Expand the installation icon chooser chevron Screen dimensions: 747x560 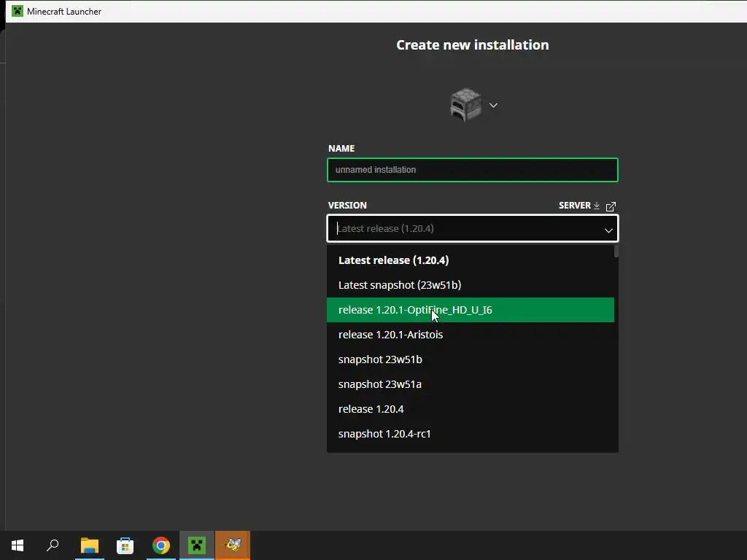click(494, 105)
